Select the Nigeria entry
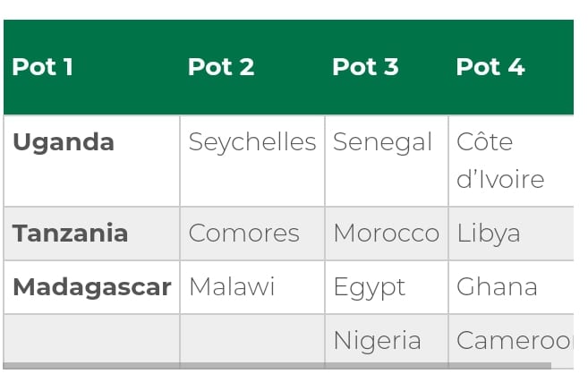Viewport: 588px width, 374px height. 378,341
